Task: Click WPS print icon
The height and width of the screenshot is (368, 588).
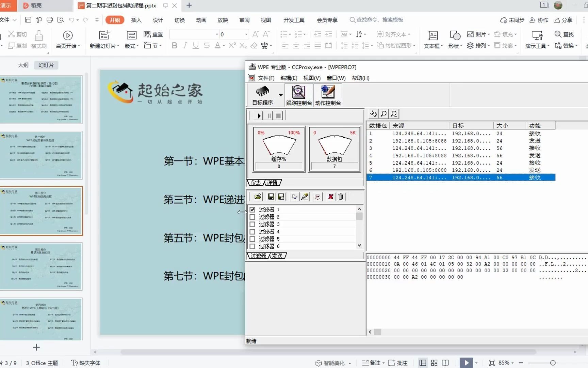Action: (50, 20)
